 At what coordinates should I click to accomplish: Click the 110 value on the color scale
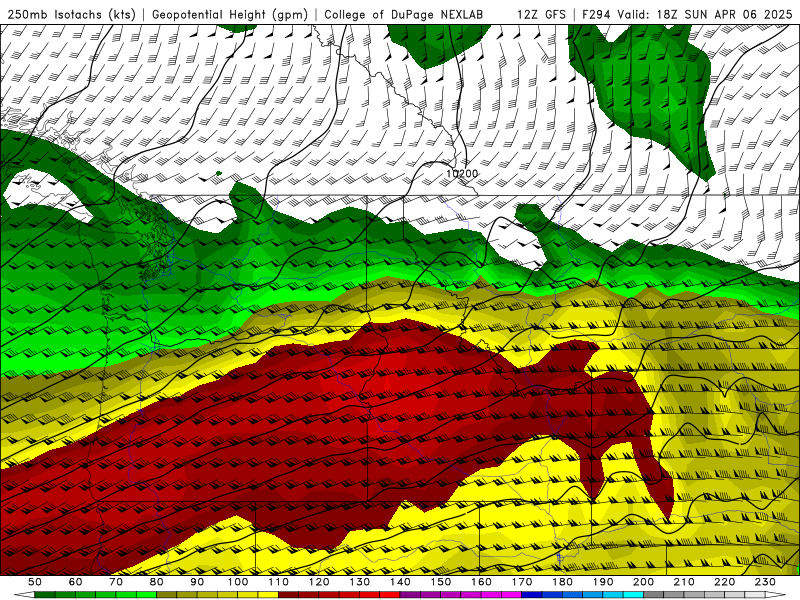point(279,582)
